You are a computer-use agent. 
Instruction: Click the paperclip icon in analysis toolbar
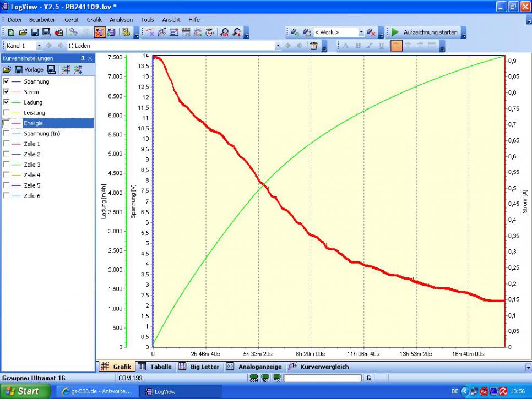161,32
